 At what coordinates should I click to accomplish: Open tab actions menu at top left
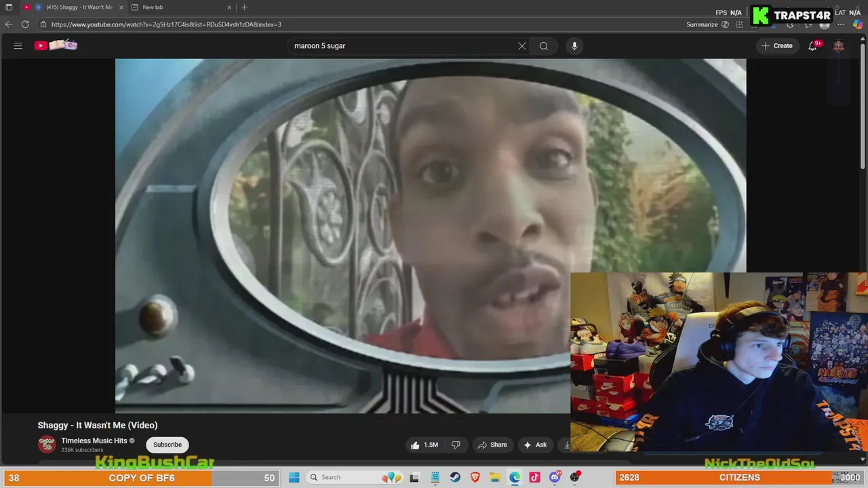coord(9,7)
